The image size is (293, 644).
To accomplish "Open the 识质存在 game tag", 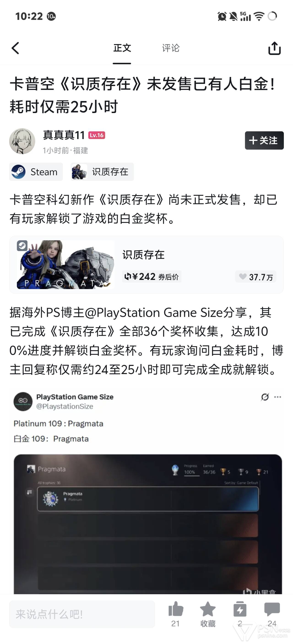I will [x=102, y=172].
